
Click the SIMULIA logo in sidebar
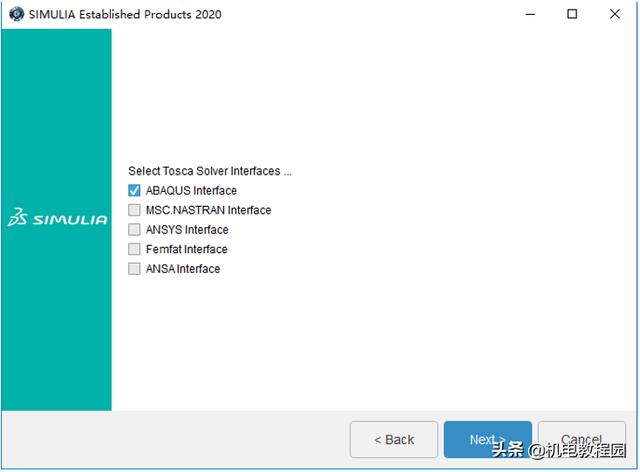(x=57, y=218)
